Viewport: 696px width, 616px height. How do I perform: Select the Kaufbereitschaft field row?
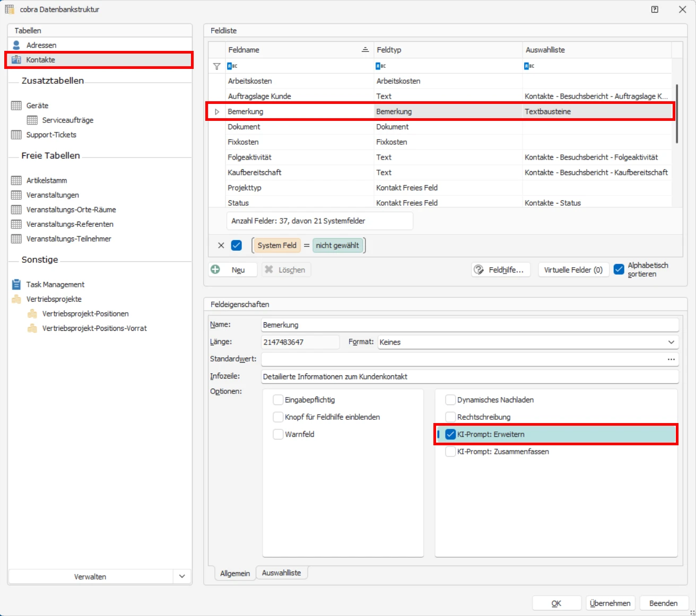tap(440, 172)
